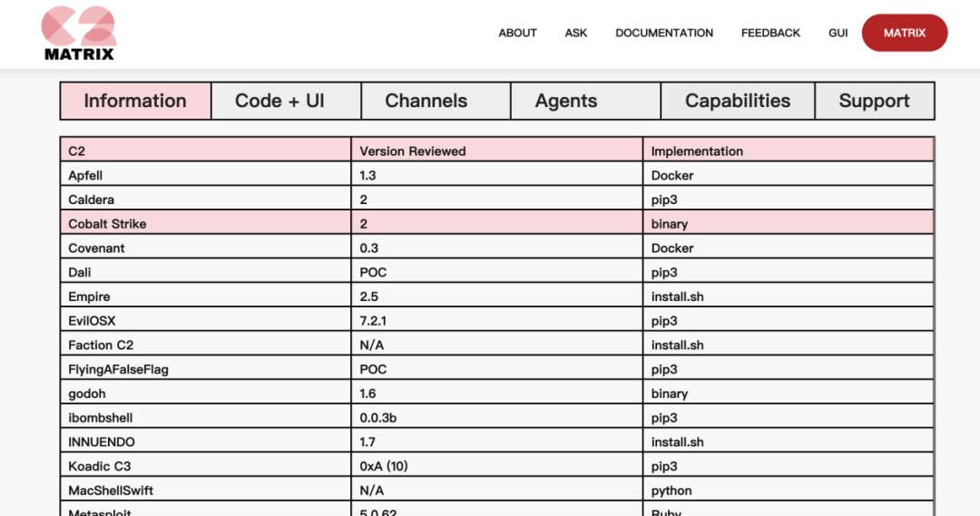The width and height of the screenshot is (980, 516).
Task: Switch to the Code + UI tab
Action: click(286, 101)
